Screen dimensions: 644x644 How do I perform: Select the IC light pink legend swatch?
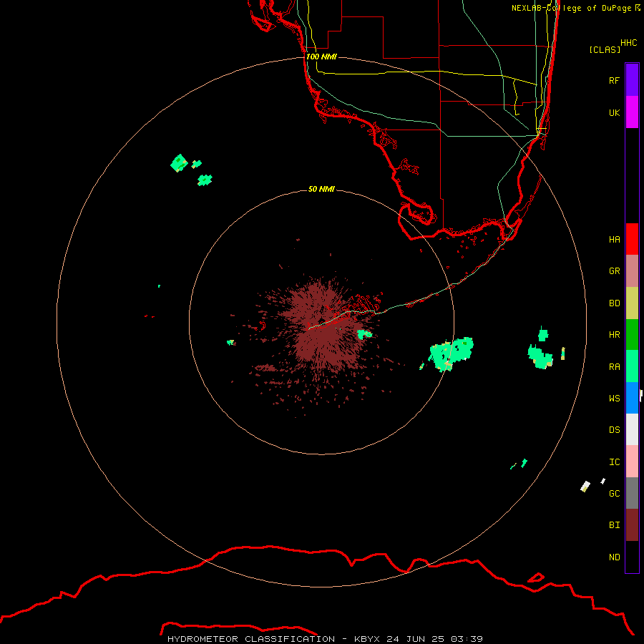(x=632, y=462)
